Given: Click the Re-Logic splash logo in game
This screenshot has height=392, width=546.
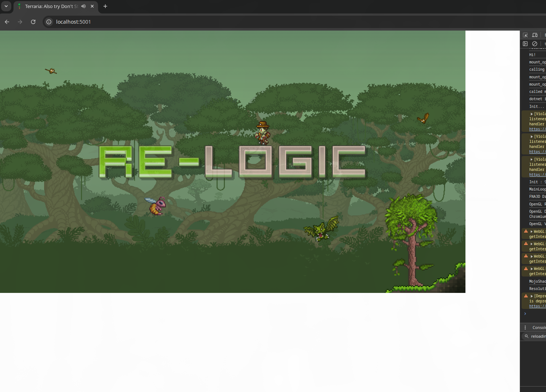Looking at the screenshot, I should coord(233,162).
